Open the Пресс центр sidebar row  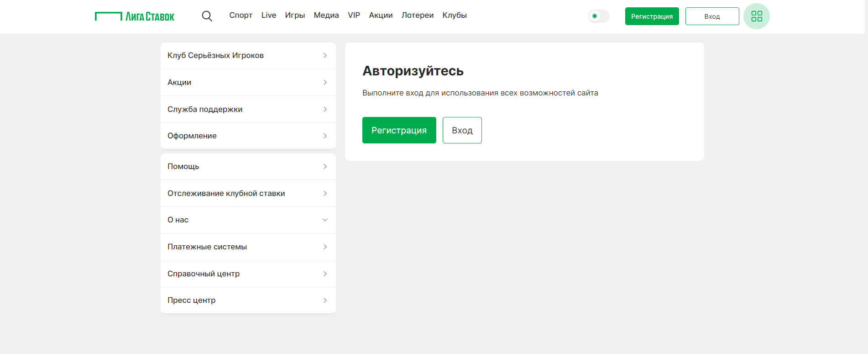248,300
